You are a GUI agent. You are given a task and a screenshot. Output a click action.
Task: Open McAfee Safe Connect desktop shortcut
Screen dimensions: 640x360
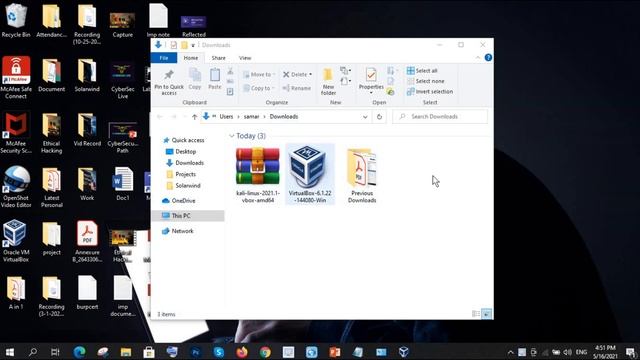tap(16, 78)
